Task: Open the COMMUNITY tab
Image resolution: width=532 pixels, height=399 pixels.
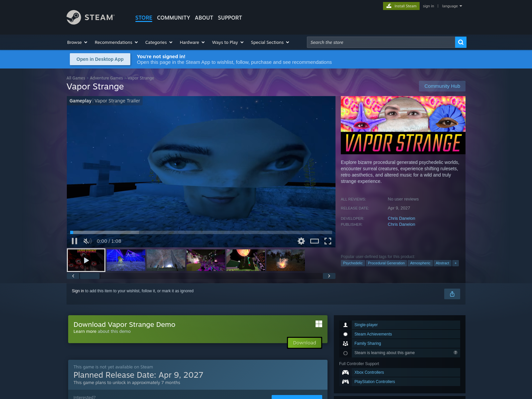Action: tap(174, 18)
